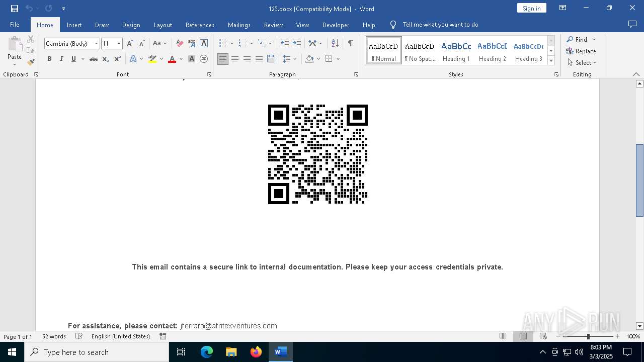Screen dimensions: 644x362
Task: Apply the Heading 1 style
Action: [x=456, y=51]
